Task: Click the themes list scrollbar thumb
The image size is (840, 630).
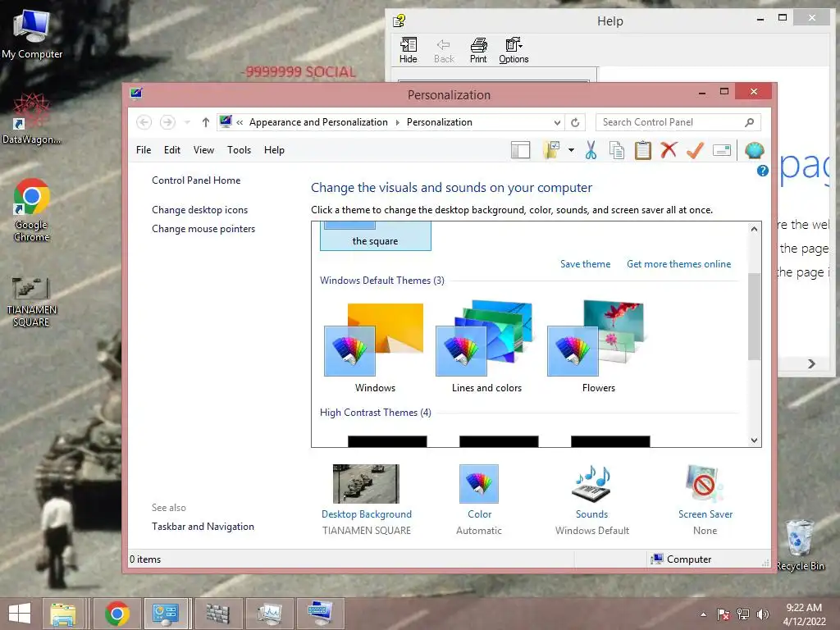Action: (755, 317)
